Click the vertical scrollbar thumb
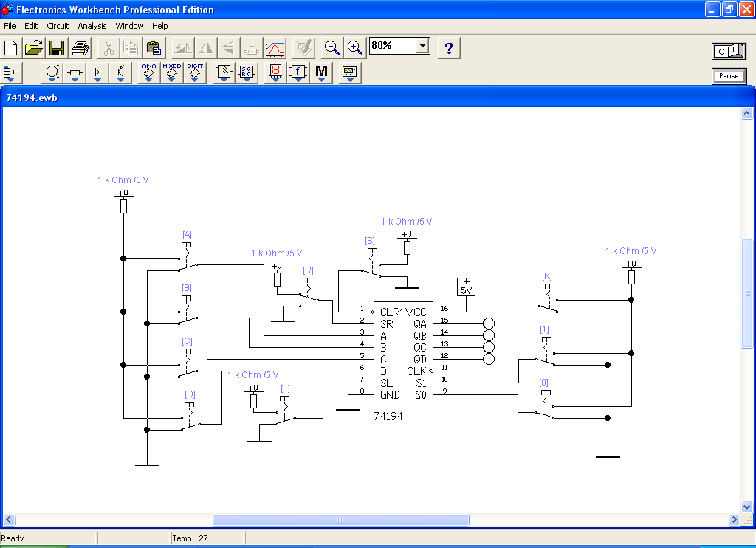 [x=747, y=293]
